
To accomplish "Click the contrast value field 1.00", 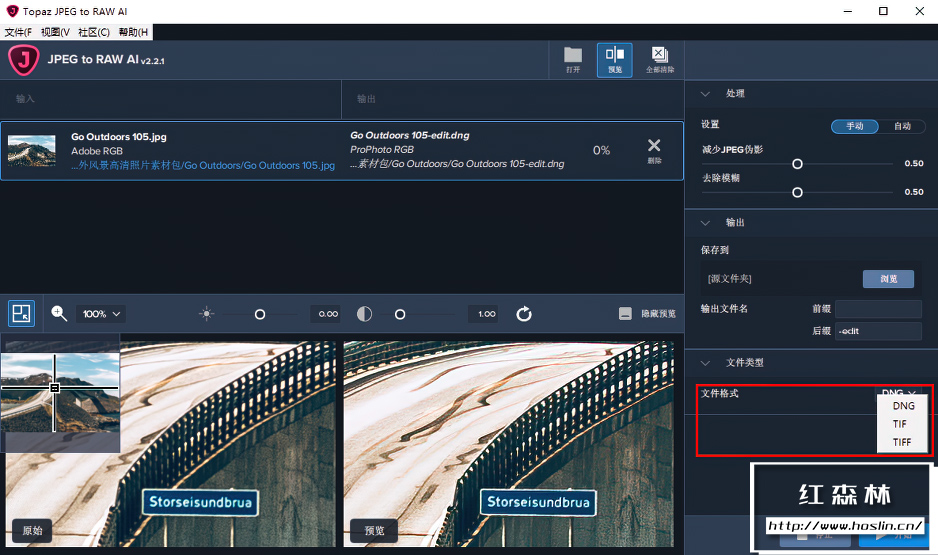I will 484,313.
